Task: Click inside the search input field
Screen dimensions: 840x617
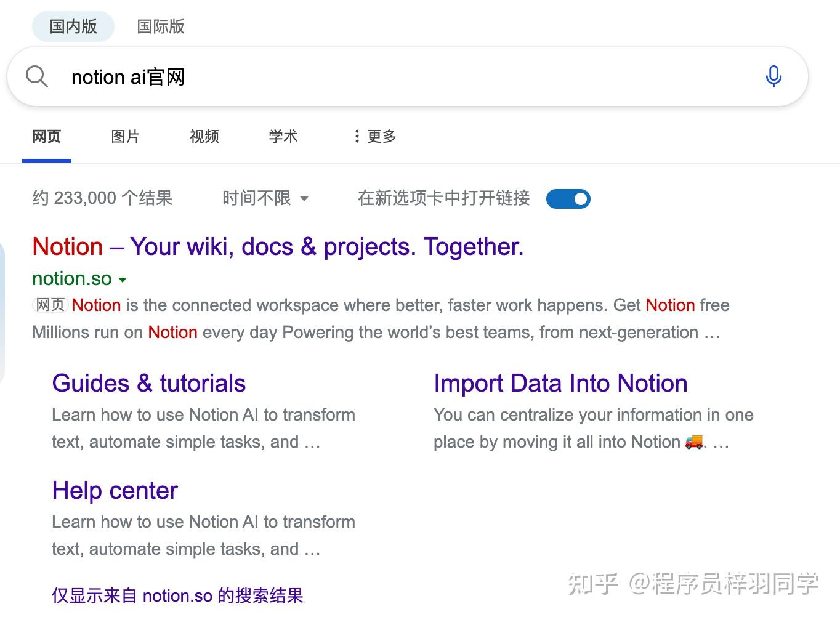Action: pos(370,76)
